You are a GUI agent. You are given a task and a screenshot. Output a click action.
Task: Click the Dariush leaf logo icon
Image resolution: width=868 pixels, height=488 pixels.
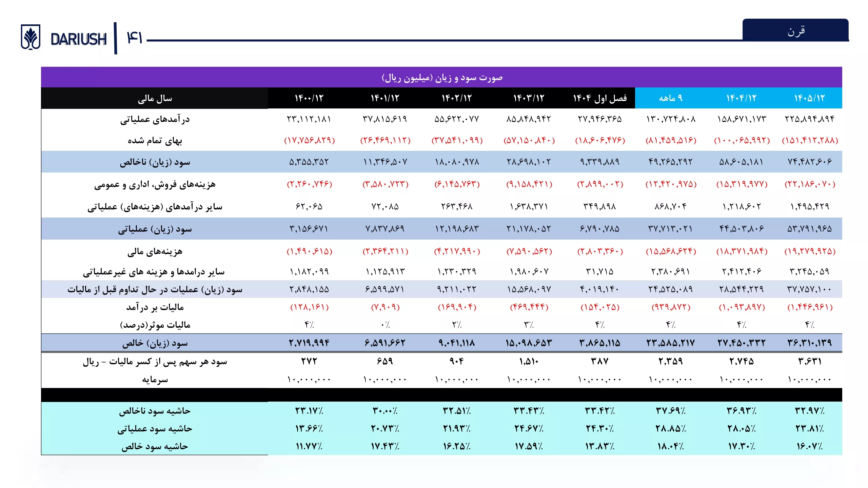[31, 37]
